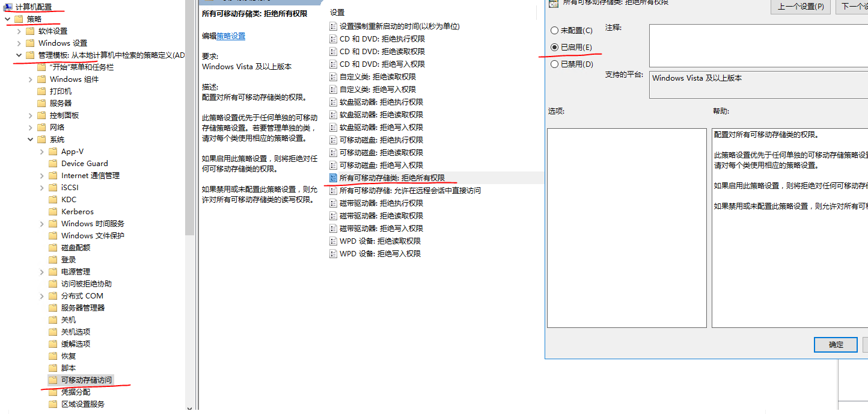
Task: Click policy icon for CD 和 DVD: 拒绝执行权限
Action: tap(334, 39)
